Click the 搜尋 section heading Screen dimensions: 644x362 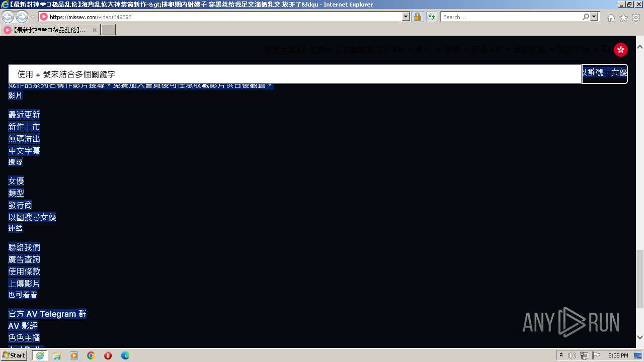(15, 162)
